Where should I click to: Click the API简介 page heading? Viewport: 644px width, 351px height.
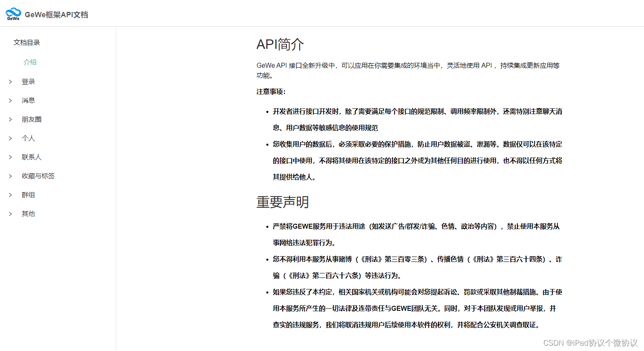pyautogui.click(x=280, y=44)
